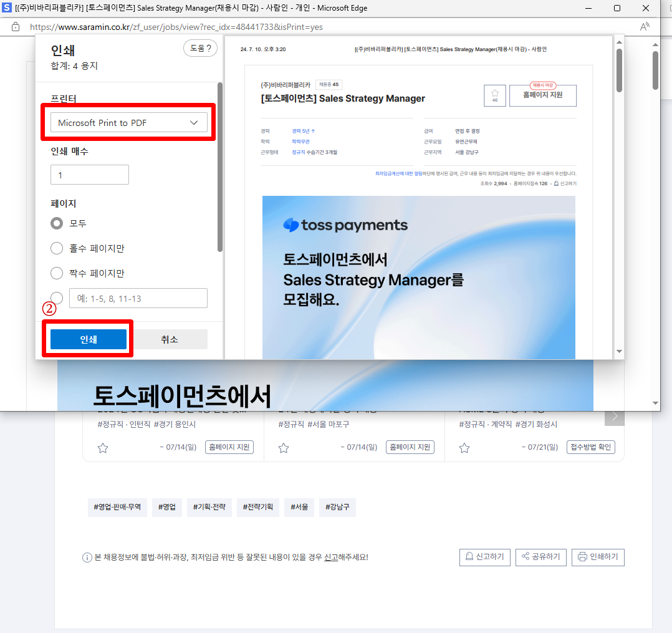Click the blue 인쇄 print button
Screen dimensions: 672x633
(89, 339)
